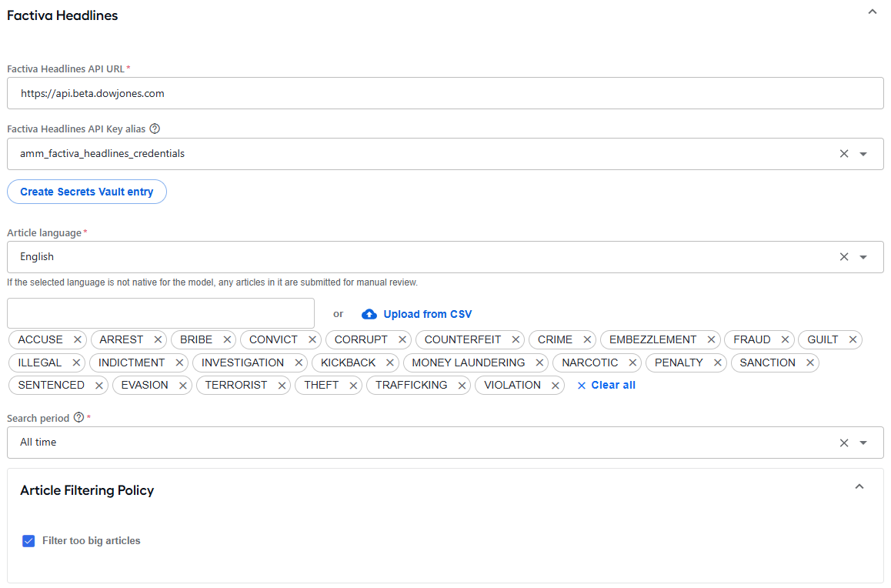Open the API Key alias dropdown

(x=863, y=154)
